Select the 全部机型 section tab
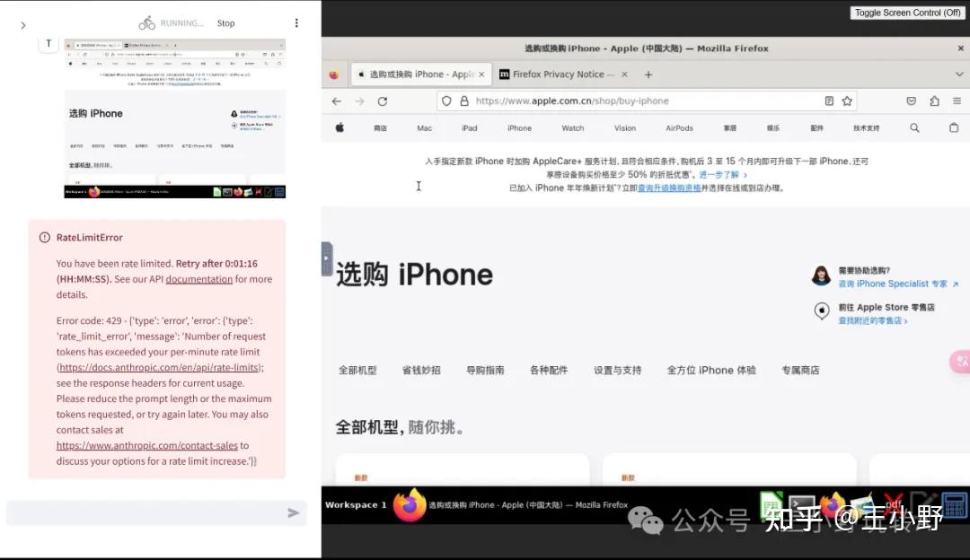The width and height of the screenshot is (970, 560). click(357, 371)
